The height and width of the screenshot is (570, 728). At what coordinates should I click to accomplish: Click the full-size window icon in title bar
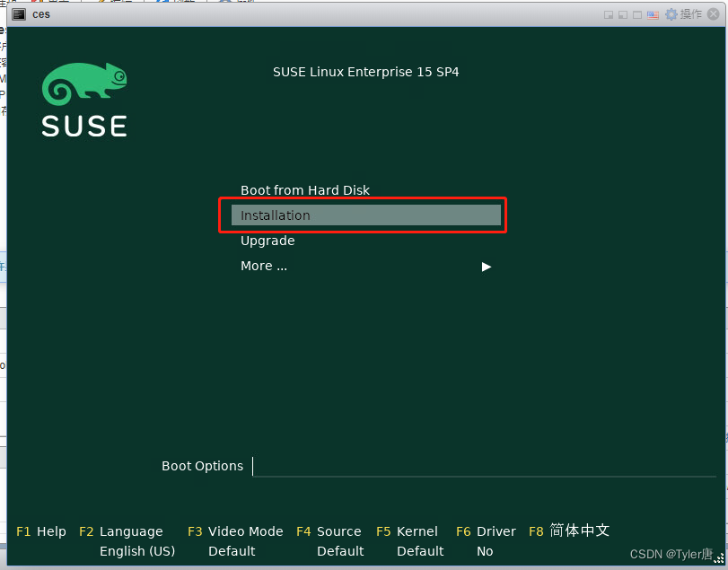[638, 13]
